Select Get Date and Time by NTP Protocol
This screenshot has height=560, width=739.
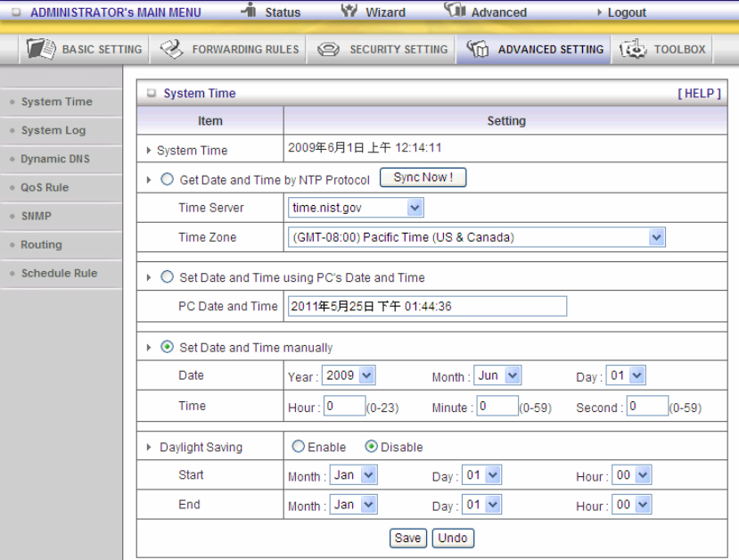point(168,179)
